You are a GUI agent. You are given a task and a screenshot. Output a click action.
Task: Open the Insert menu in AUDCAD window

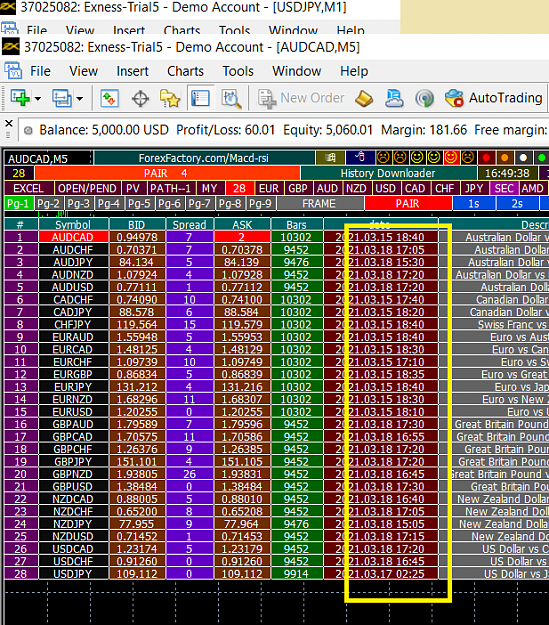click(132, 71)
